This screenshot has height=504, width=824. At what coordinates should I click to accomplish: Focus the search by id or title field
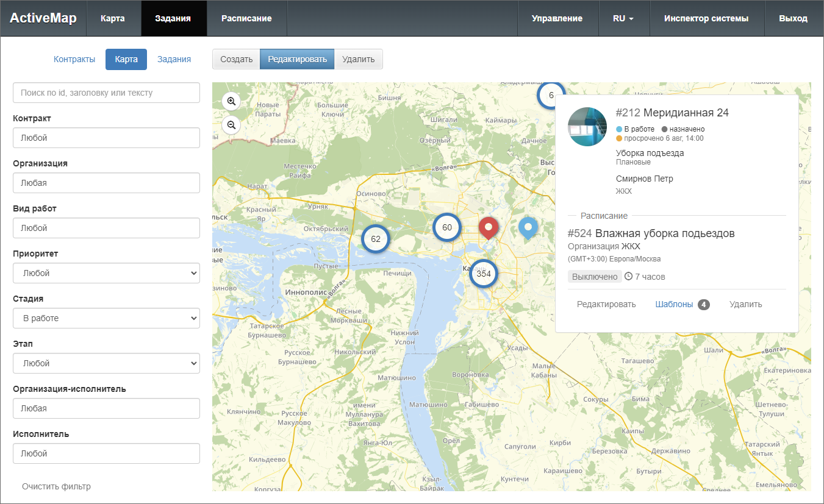106,93
